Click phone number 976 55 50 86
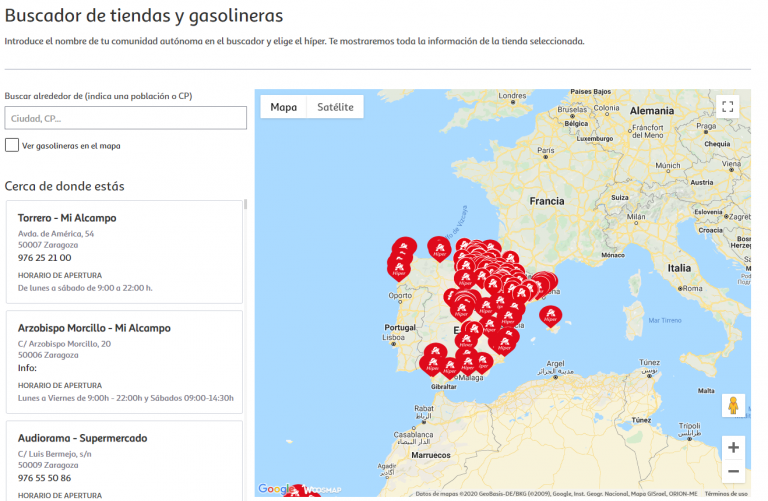Image resolution: width=768 pixels, height=501 pixels. pyautogui.click(x=45, y=478)
